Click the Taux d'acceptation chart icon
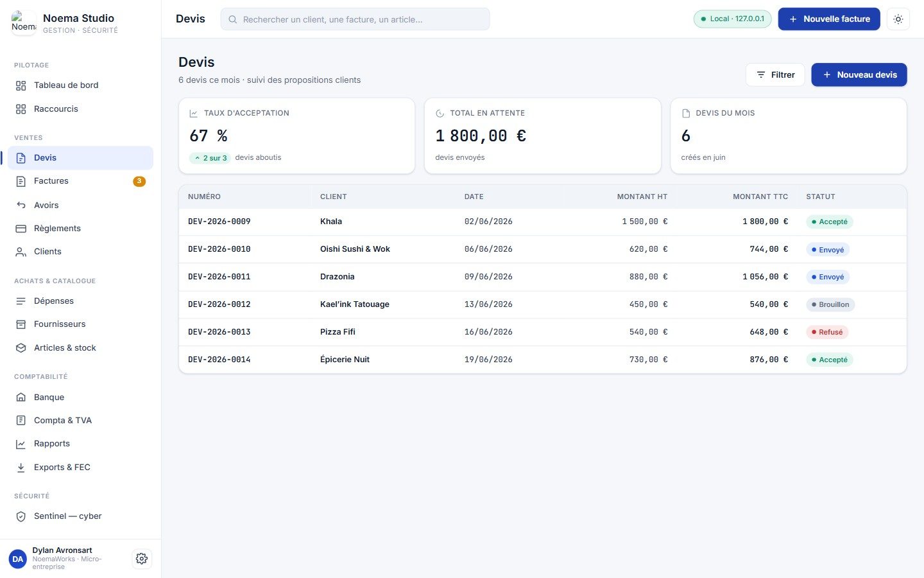This screenshot has width=924, height=578. coord(194,114)
